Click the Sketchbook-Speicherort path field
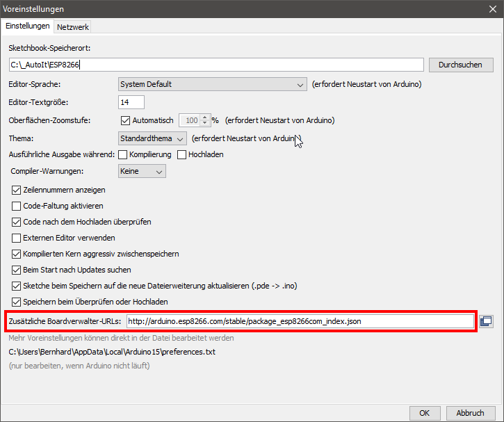 tap(216, 65)
